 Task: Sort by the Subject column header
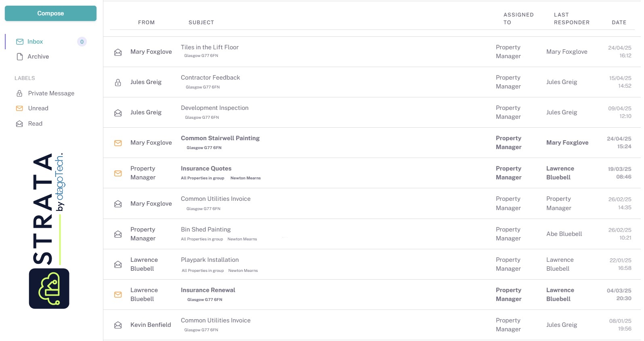point(201,23)
